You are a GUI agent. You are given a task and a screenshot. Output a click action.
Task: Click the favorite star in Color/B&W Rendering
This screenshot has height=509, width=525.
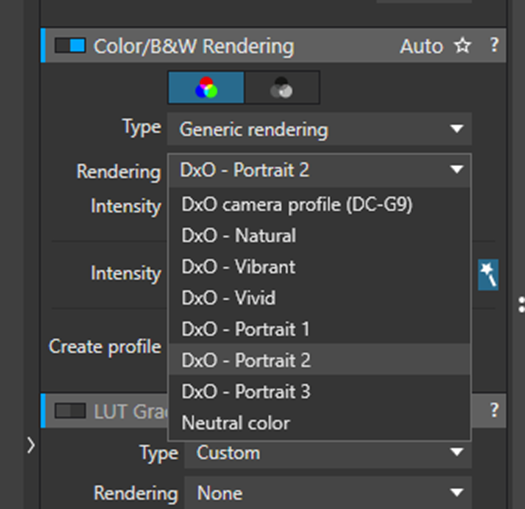click(462, 46)
